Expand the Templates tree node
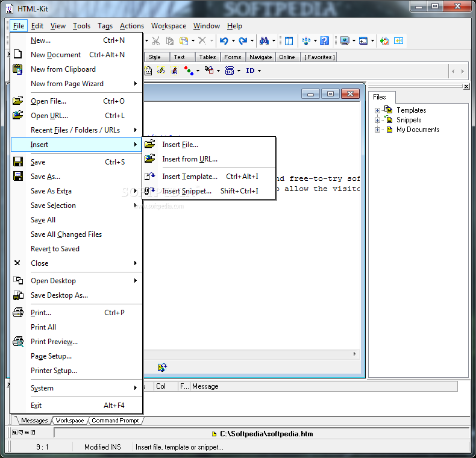 [377, 110]
